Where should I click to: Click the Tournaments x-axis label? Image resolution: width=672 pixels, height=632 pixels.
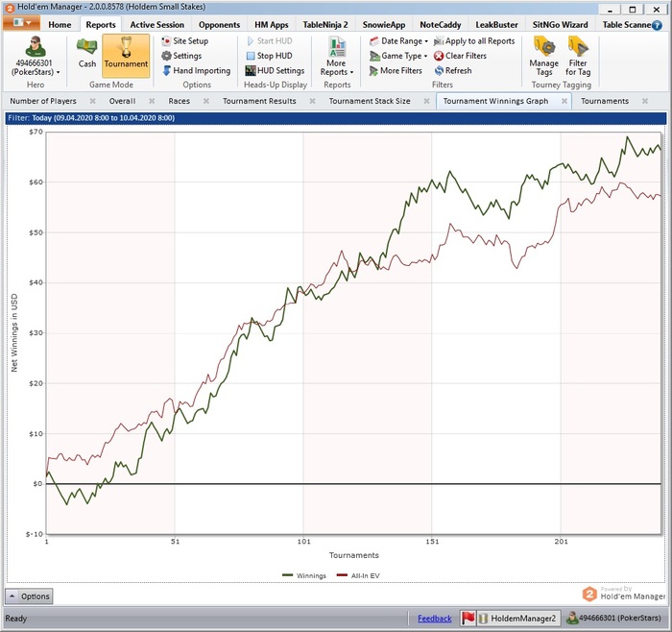pyautogui.click(x=353, y=555)
